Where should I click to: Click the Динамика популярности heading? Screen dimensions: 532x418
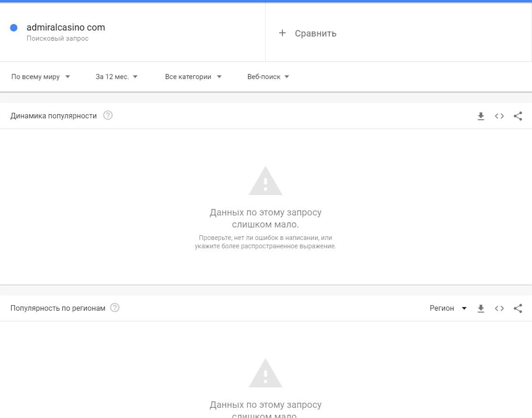(53, 116)
